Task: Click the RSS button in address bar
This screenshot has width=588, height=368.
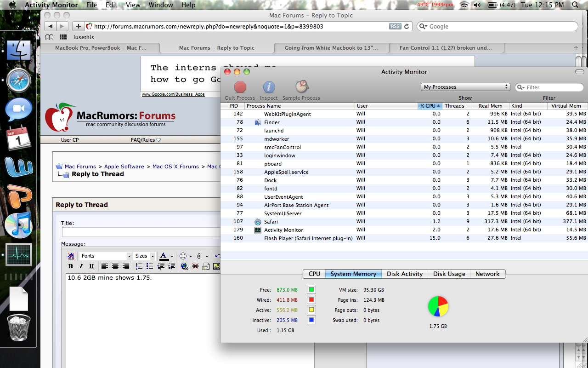Action: point(395,26)
